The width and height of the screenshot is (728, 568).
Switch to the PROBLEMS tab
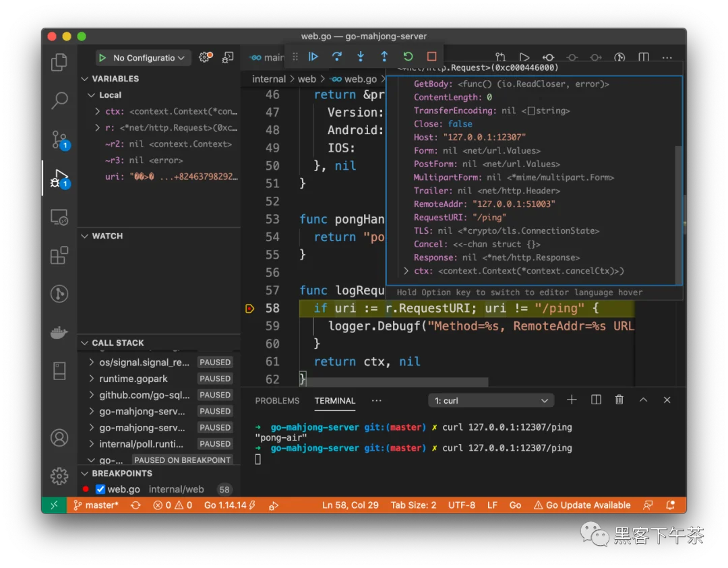pyautogui.click(x=277, y=400)
